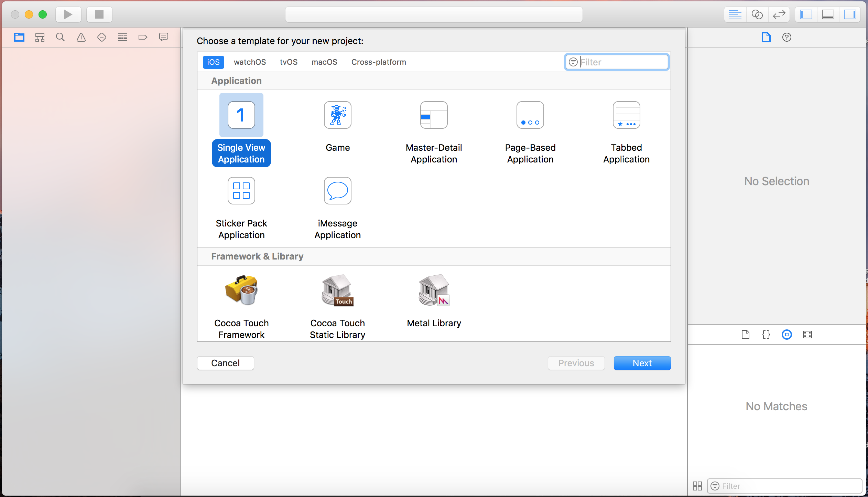868x497 pixels.
Task: Choose the Metal Library template
Action: [434, 301]
